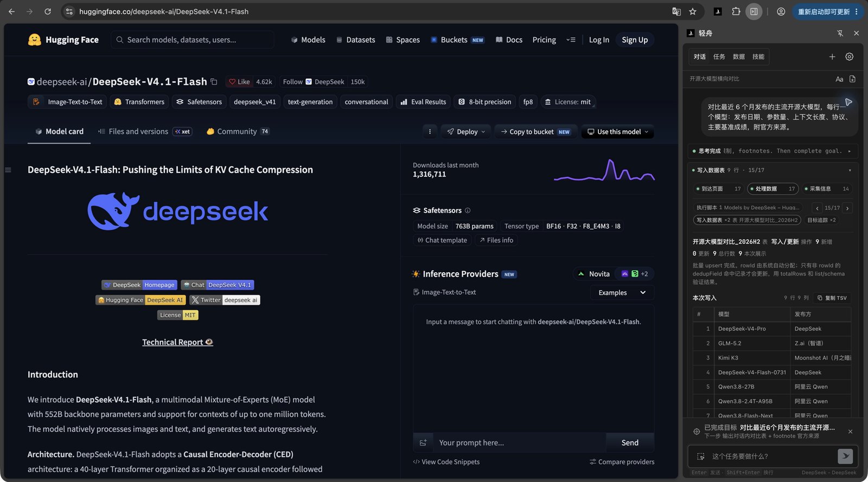Open the three-dot more options menu beside Deploy
This screenshot has width=868, height=482.
[x=430, y=132]
